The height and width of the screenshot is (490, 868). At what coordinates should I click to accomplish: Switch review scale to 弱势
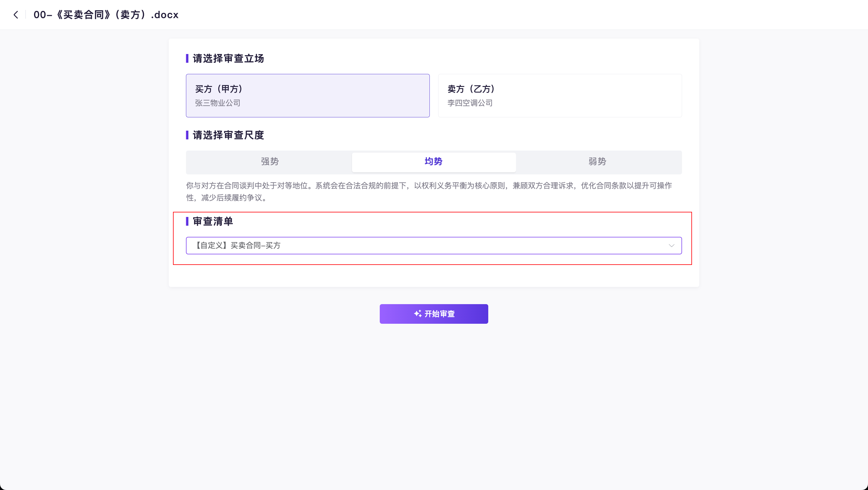point(597,161)
